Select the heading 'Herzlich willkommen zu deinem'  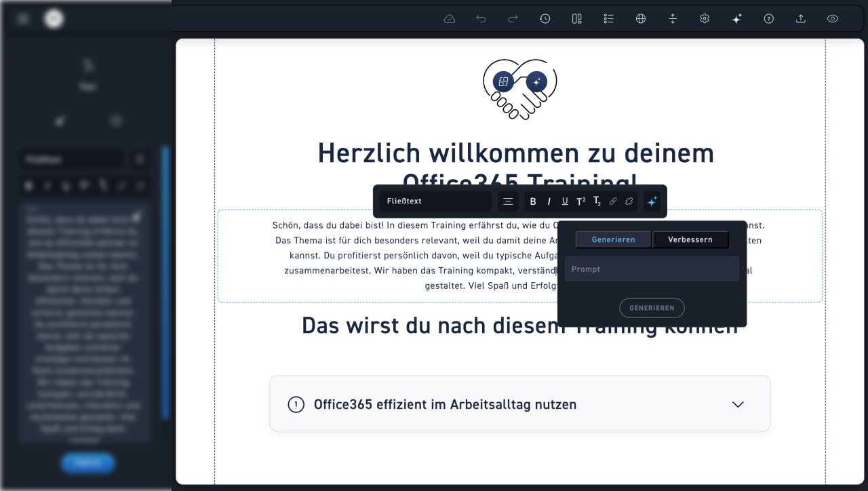pyautogui.click(x=516, y=153)
